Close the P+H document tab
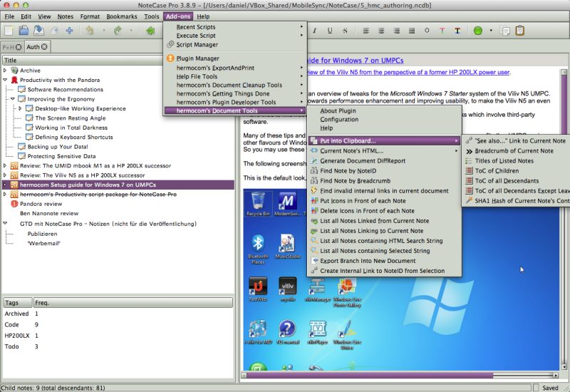The width and height of the screenshot is (570, 392). point(19,47)
